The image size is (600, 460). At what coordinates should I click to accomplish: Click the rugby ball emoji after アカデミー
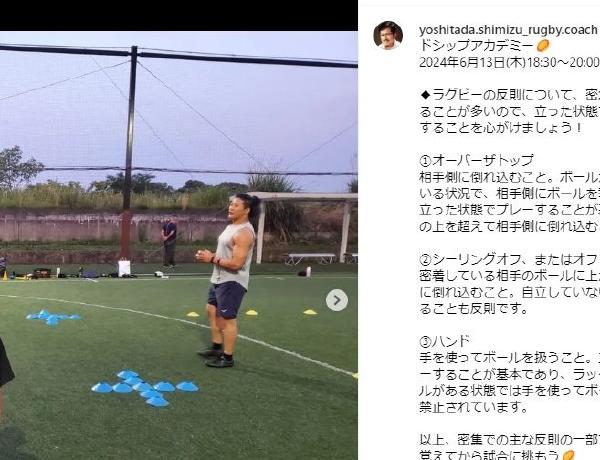pos(543,46)
